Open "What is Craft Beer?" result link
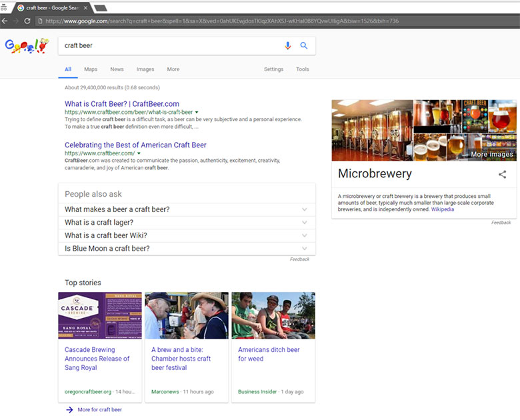520x420 pixels. click(121, 104)
